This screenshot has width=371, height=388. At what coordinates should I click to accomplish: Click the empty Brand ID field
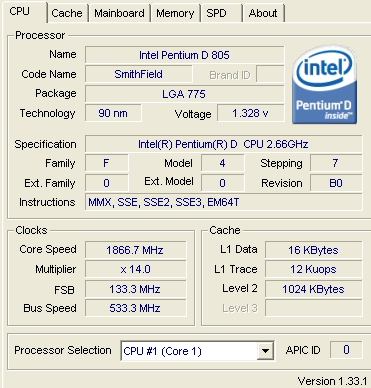tap(270, 74)
